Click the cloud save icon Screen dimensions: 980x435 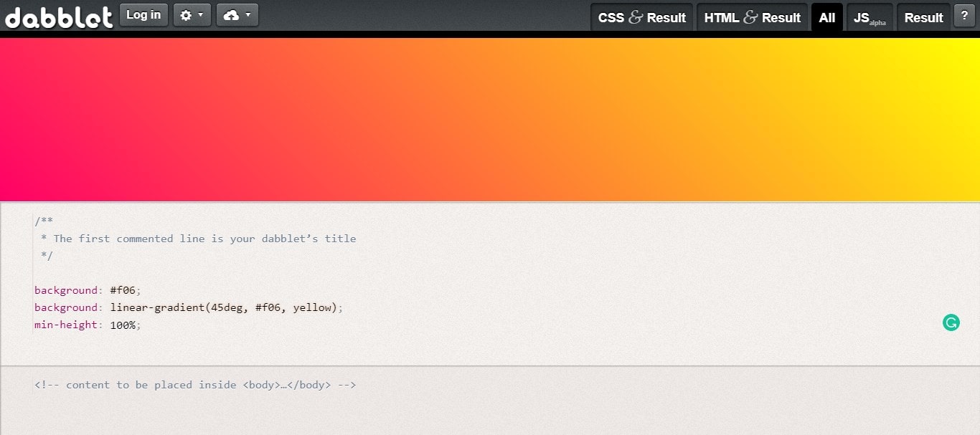tap(232, 14)
